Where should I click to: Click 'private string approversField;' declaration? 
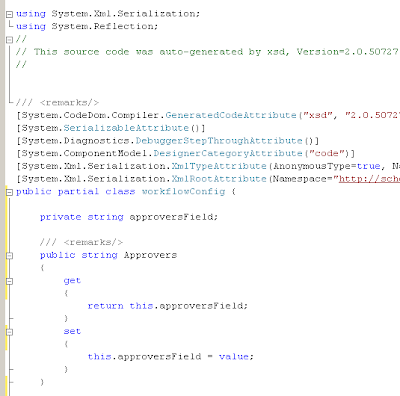129,217
